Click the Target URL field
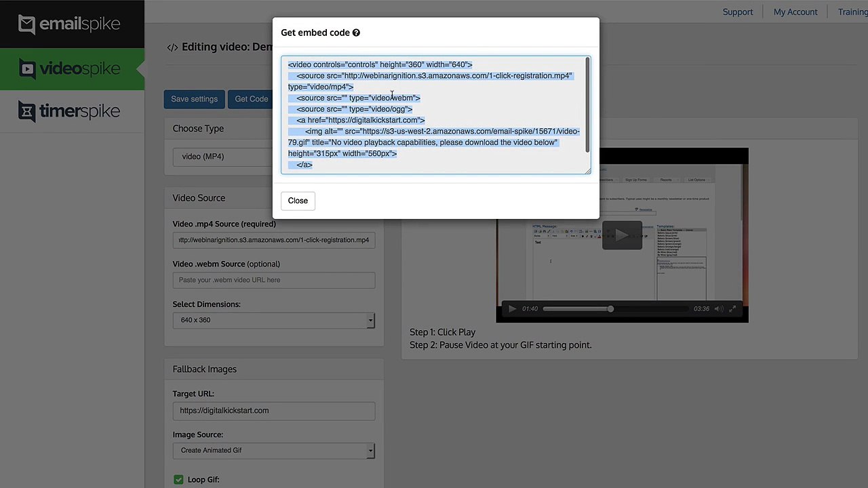Screen dimensions: 868x488 (x=274, y=411)
